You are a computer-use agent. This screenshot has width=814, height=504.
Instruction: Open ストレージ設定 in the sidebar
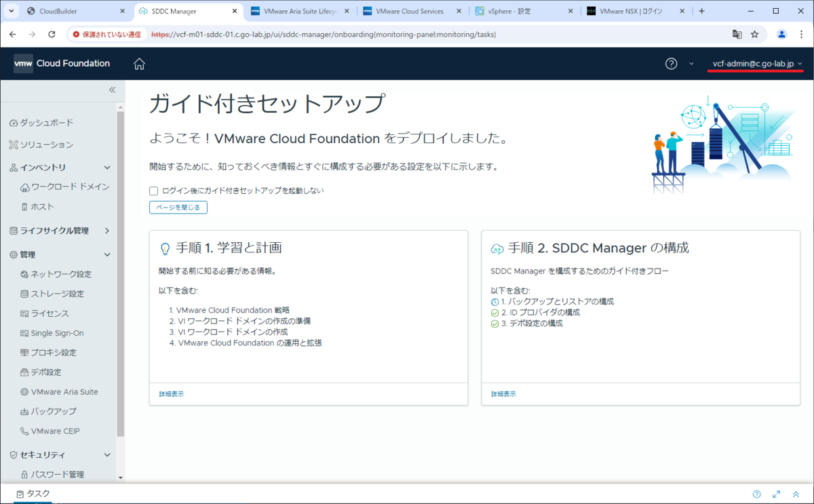(52, 294)
